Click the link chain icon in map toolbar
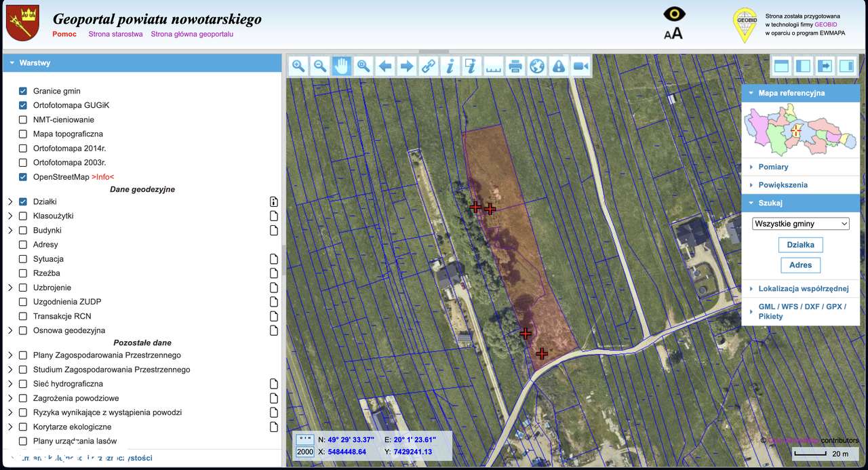The width and height of the screenshot is (868, 470). coord(429,66)
